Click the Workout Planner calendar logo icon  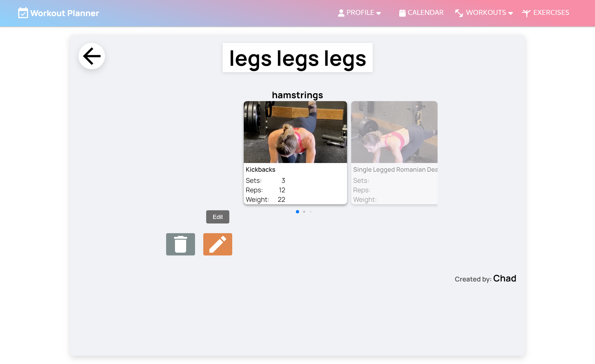(23, 13)
